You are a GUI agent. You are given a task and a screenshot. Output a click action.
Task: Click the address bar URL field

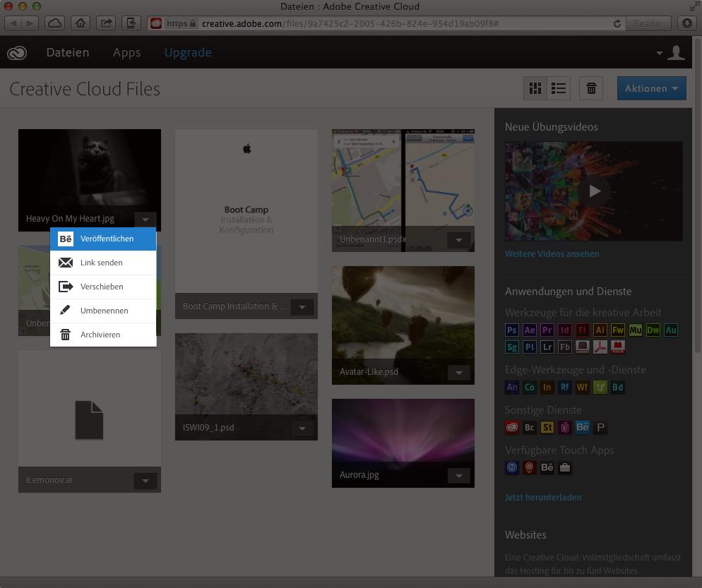coord(387,23)
